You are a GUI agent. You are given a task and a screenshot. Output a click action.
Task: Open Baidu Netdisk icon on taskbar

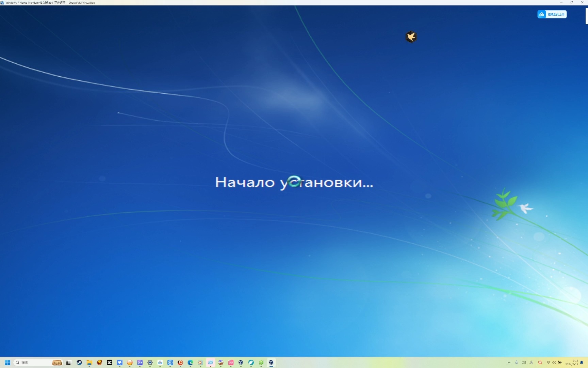[160, 363]
